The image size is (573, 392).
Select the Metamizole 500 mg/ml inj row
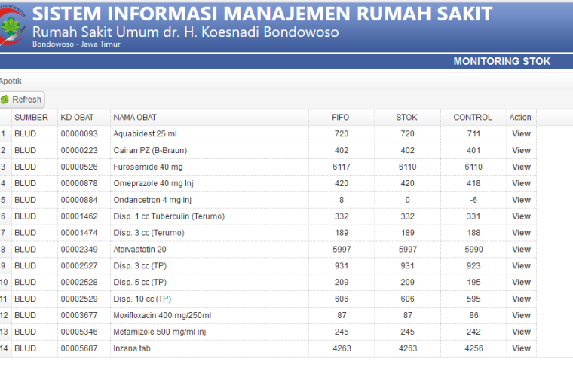point(268,332)
